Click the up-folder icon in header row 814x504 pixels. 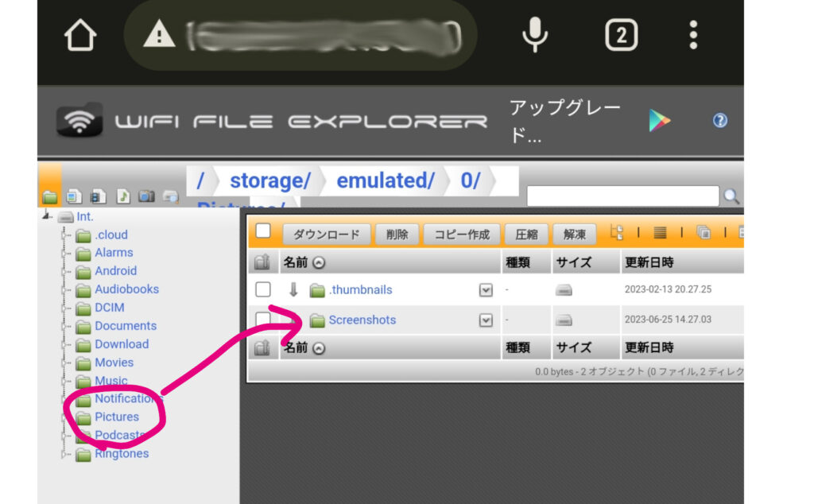point(262,262)
